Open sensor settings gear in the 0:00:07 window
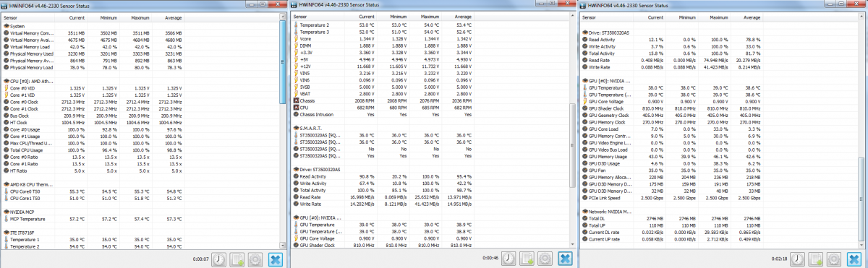The width and height of the screenshot is (868, 268). click(255, 259)
